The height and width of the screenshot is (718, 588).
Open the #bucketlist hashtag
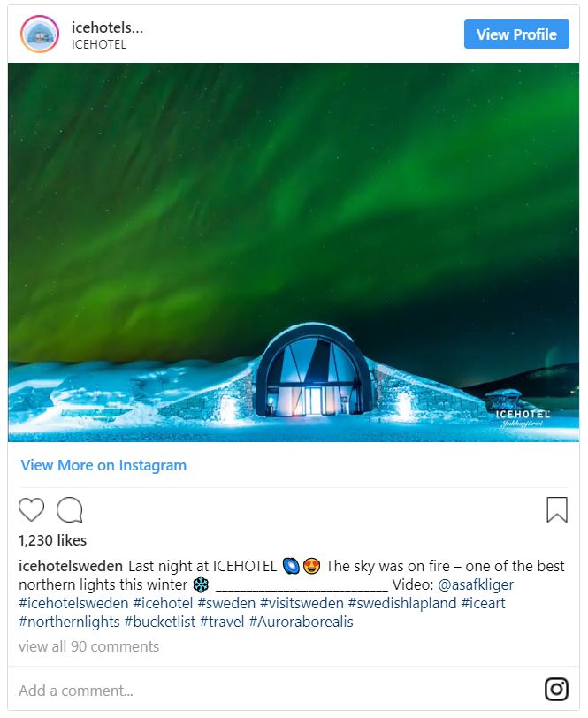click(x=160, y=623)
